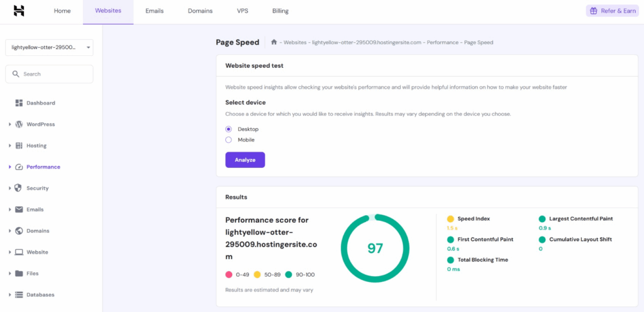This screenshot has width=644, height=312.
Task: Click the home icon in breadcrumb
Action: pyautogui.click(x=274, y=43)
